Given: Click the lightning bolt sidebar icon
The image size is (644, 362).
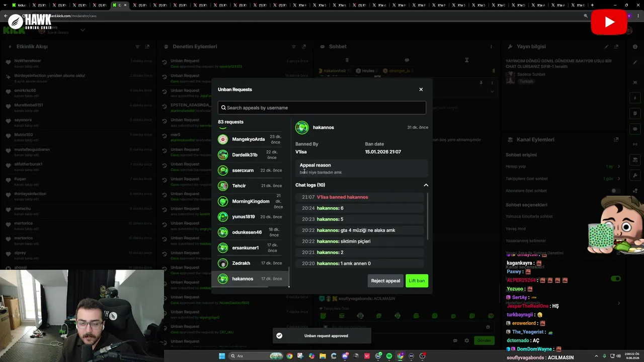Looking at the screenshot, I should click(x=635, y=98).
